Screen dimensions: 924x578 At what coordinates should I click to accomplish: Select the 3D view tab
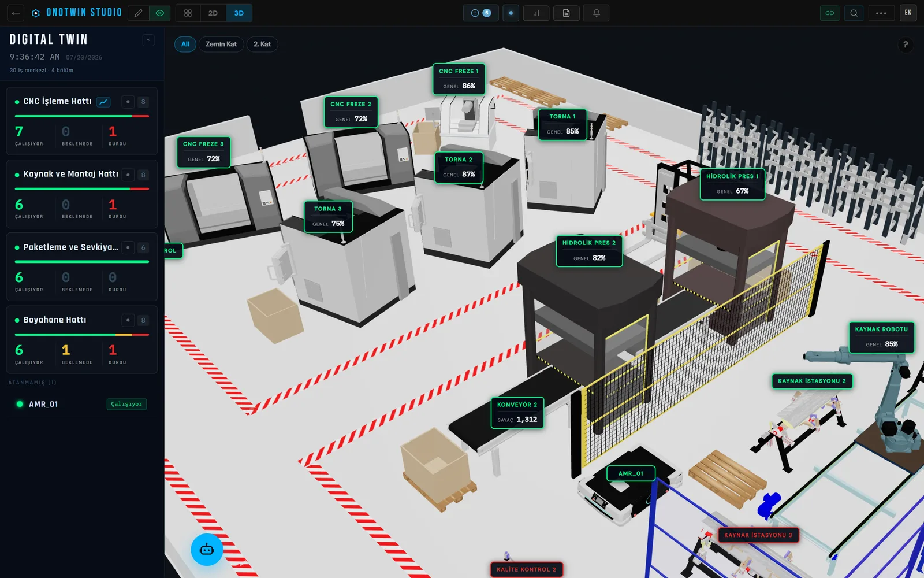(x=239, y=13)
